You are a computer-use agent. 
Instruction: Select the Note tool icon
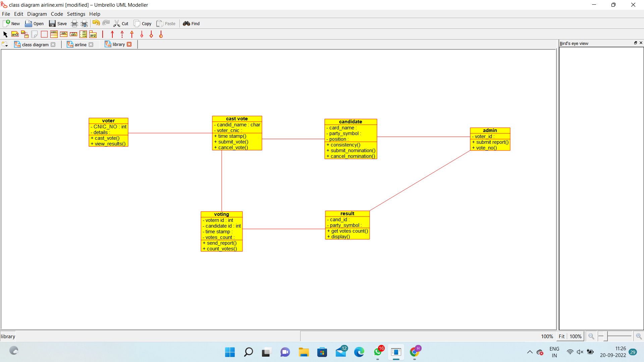tap(15, 34)
